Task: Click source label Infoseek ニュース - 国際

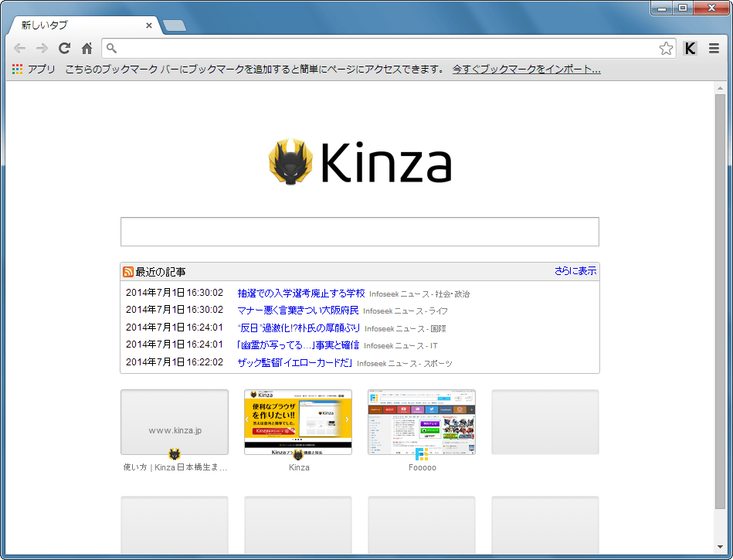Action: [x=406, y=329]
